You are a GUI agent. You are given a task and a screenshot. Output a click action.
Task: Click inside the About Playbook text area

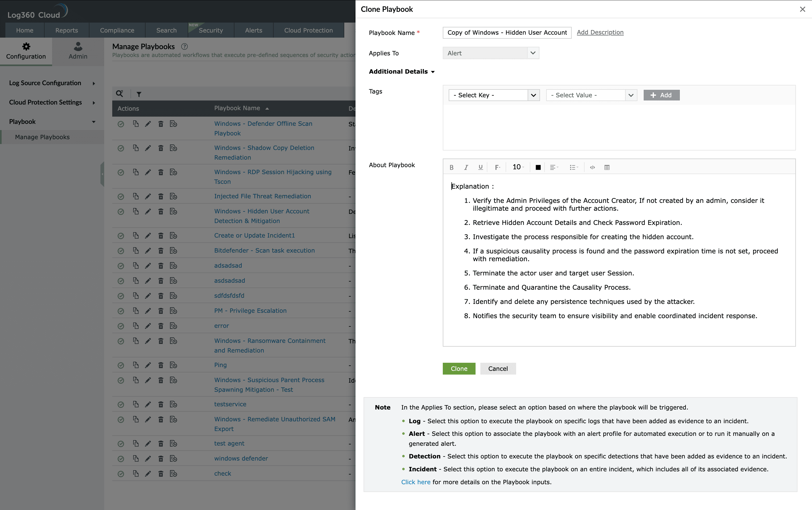click(619, 260)
